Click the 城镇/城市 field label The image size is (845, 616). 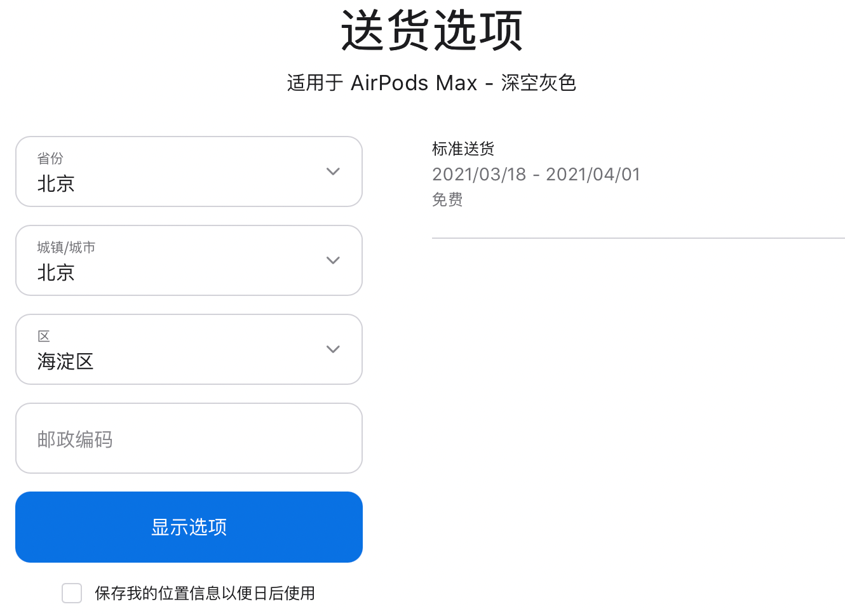[x=66, y=247]
